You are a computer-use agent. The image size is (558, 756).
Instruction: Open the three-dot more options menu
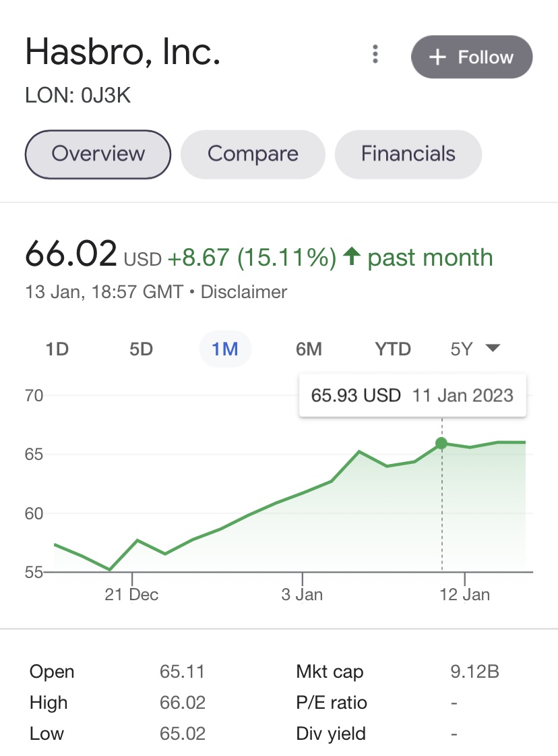tap(375, 54)
